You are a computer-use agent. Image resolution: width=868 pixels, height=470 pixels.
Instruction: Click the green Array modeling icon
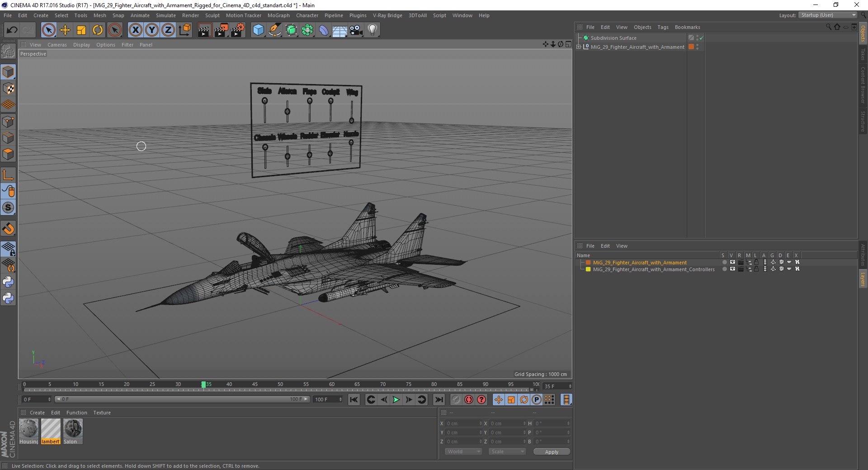(307, 30)
